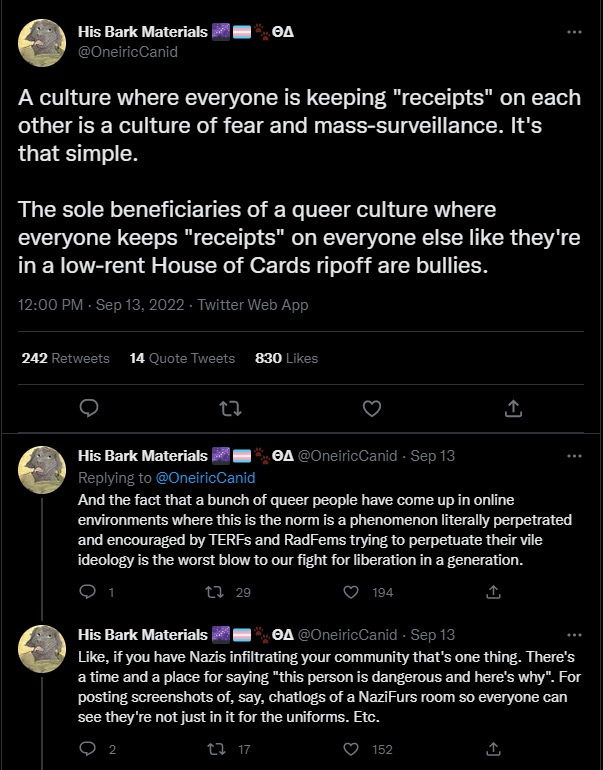Reply to the main receipts tweet
This screenshot has height=770, width=603.
pyautogui.click(x=88, y=408)
